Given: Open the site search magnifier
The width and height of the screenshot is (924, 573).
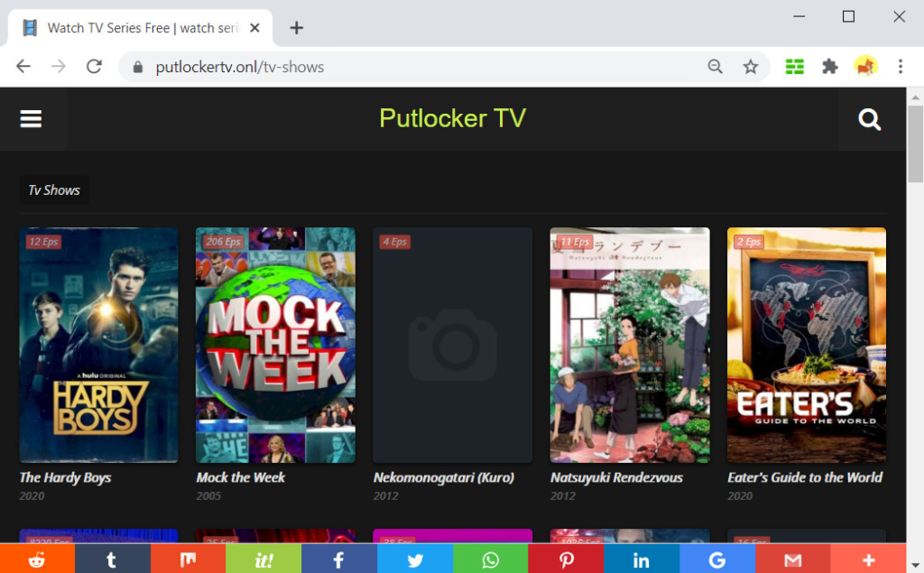Looking at the screenshot, I should (869, 119).
